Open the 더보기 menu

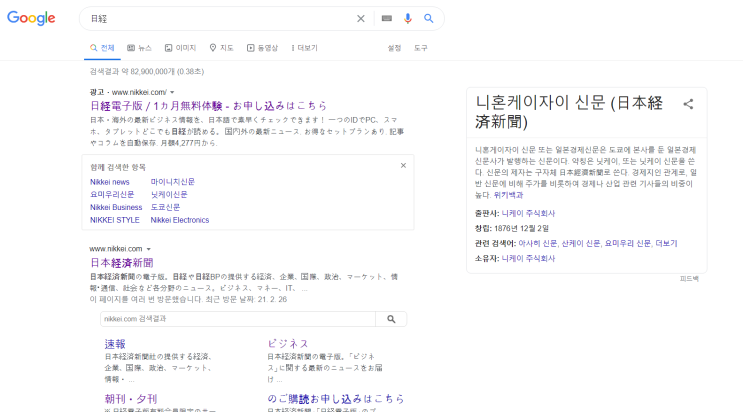[x=305, y=48]
